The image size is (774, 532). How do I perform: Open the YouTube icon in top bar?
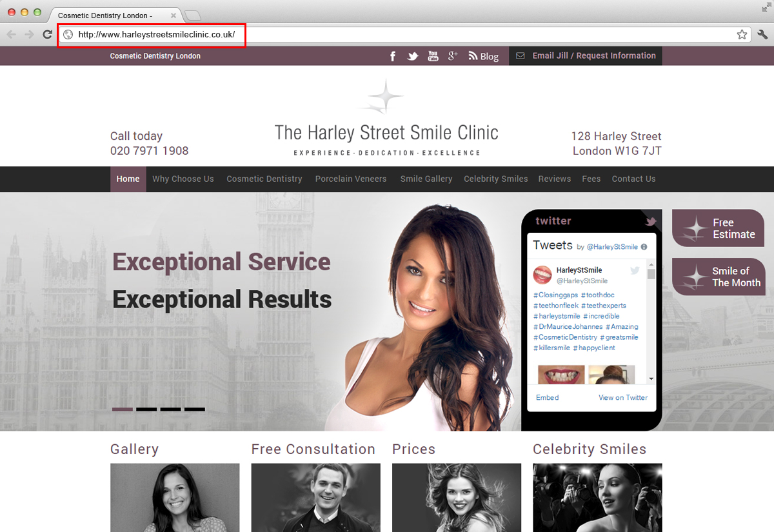[433, 56]
